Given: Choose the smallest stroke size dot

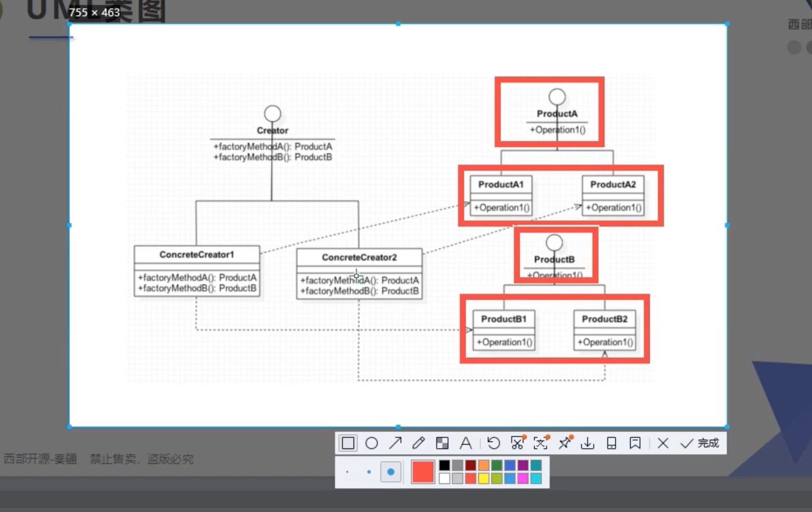Looking at the screenshot, I should [347, 472].
